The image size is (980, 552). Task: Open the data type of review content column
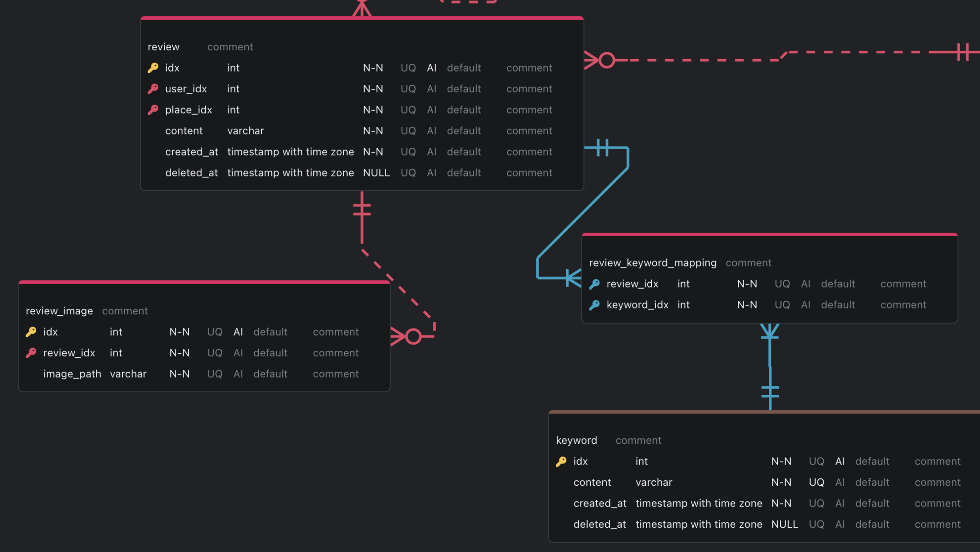(245, 131)
